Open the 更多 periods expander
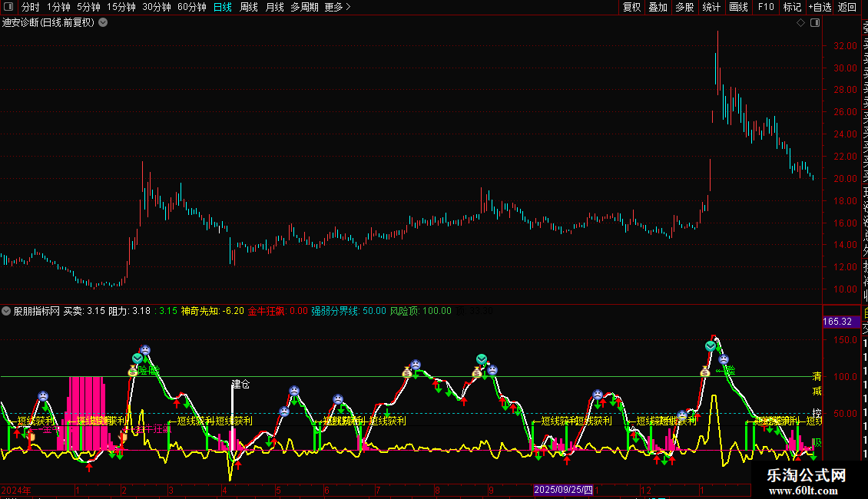This screenshot has height=499, width=868. click(x=337, y=7)
